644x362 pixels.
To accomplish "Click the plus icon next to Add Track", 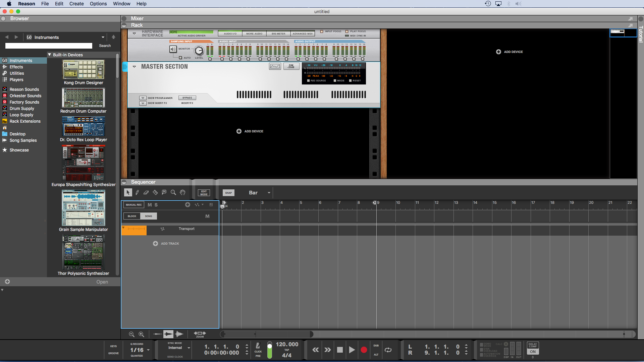I will click(155, 244).
